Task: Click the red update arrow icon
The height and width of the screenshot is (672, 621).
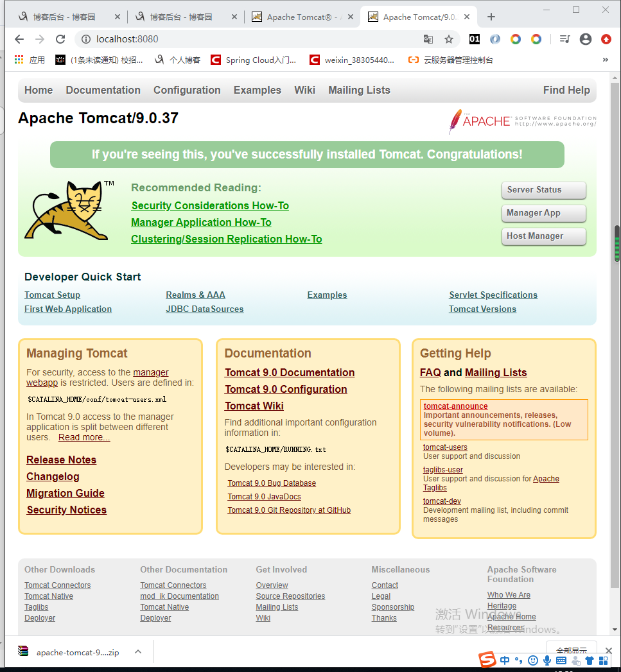Action: (606, 39)
